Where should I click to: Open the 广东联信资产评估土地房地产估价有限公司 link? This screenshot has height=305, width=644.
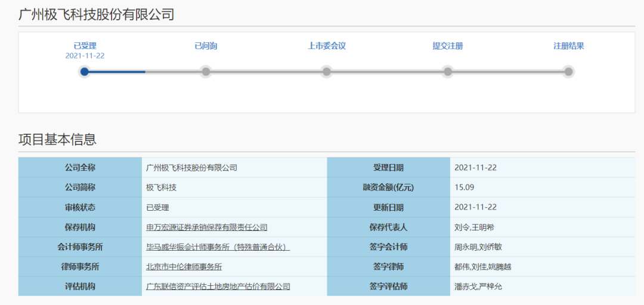tap(218, 286)
